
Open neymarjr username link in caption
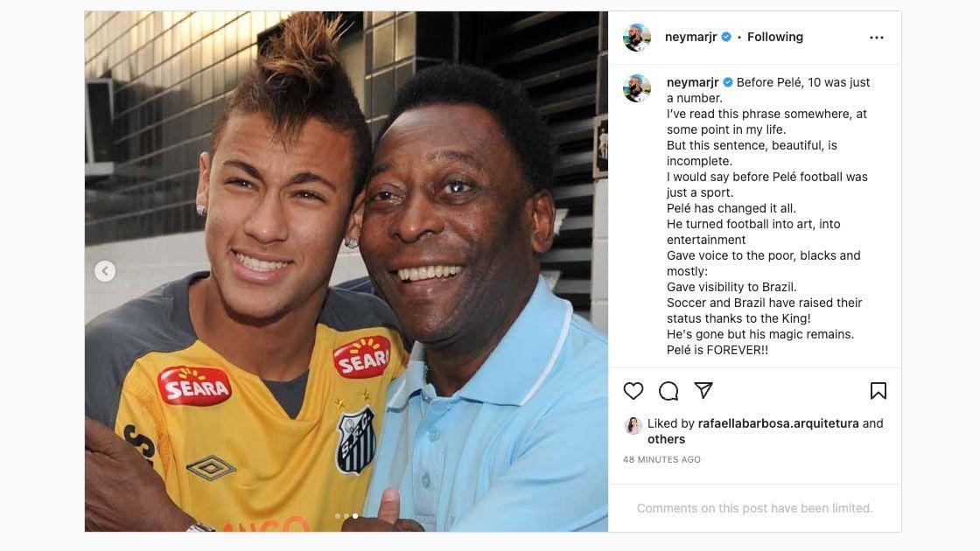(692, 82)
